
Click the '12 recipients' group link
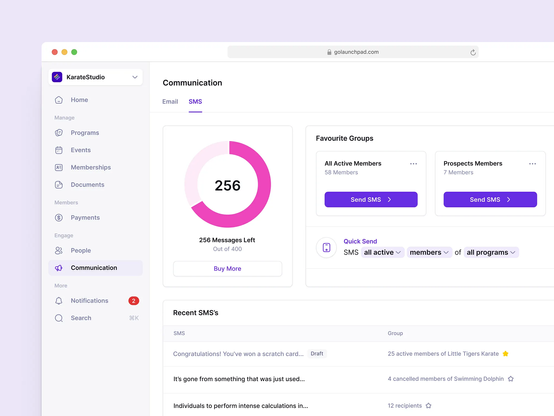click(x=405, y=406)
